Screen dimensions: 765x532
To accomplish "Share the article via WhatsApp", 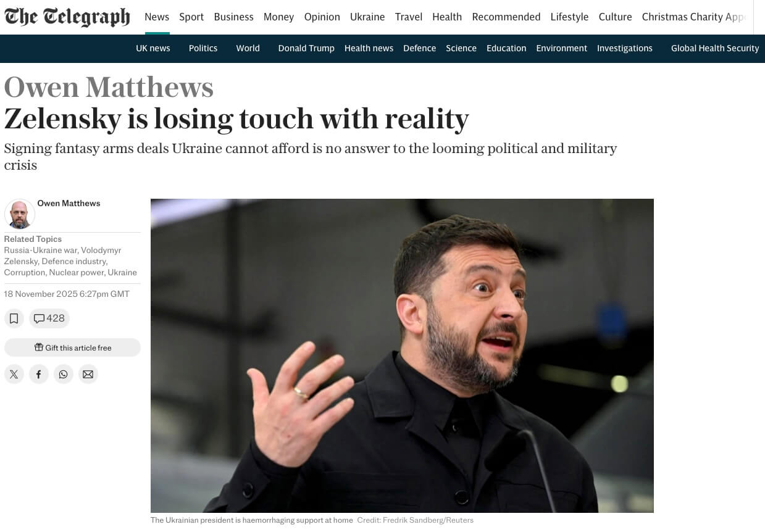I will click(64, 374).
